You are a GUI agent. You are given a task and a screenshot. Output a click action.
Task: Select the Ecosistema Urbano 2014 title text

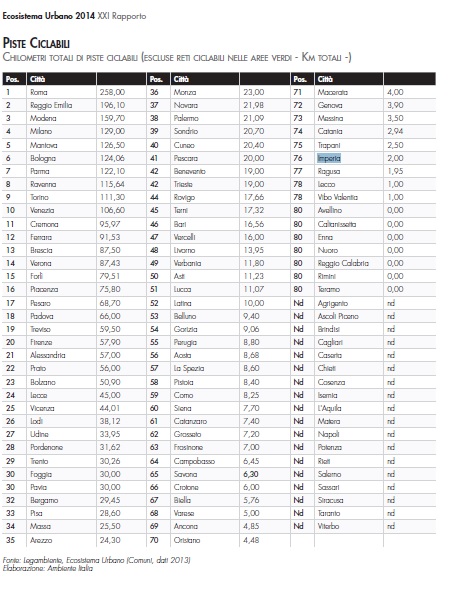click(48, 16)
